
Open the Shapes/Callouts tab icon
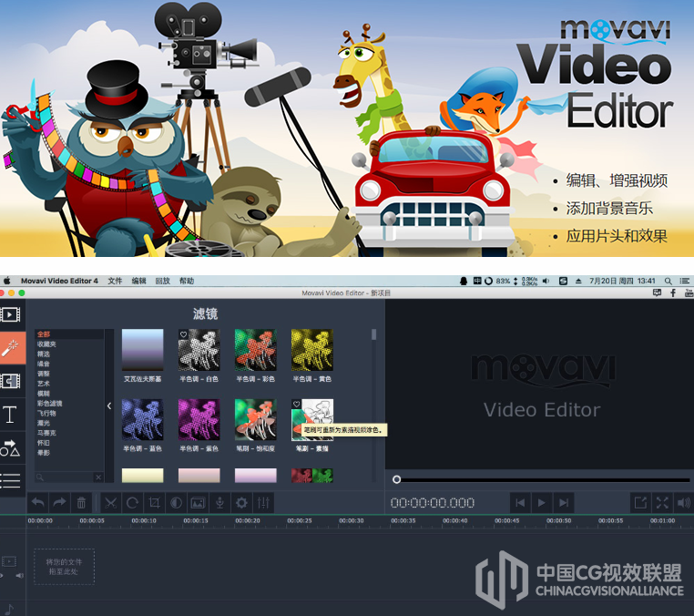(x=10, y=447)
